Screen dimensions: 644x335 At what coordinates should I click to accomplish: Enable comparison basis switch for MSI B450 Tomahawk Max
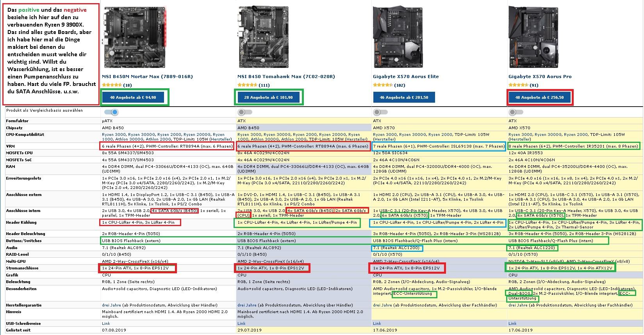point(245,112)
